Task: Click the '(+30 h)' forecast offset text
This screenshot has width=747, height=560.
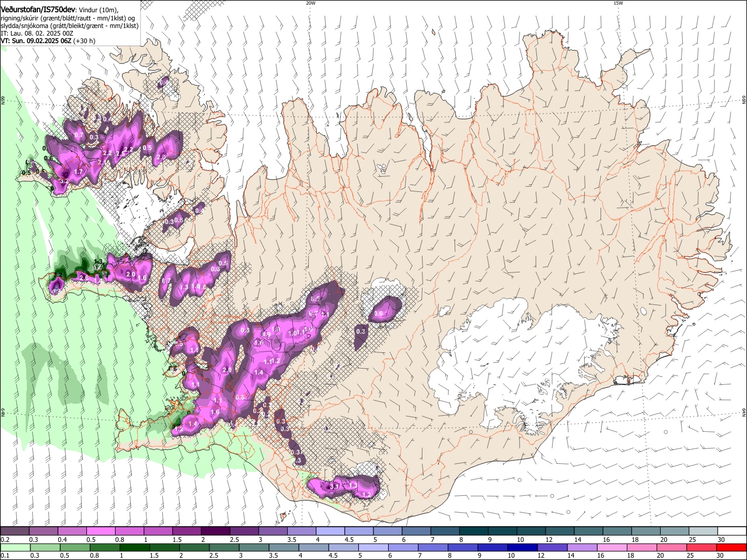Action: pyautogui.click(x=83, y=41)
